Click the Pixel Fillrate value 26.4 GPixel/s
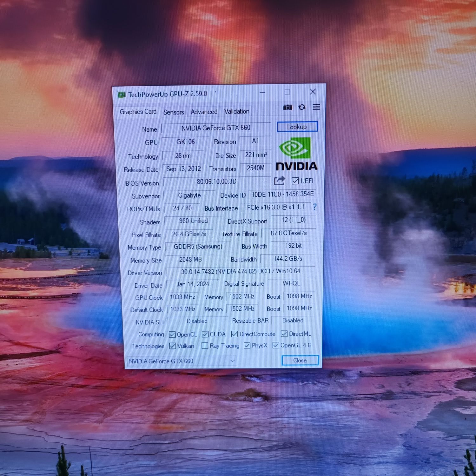Image resolution: width=476 pixels, height=476 pixels. pyautogui.click(x=189, y=234)
